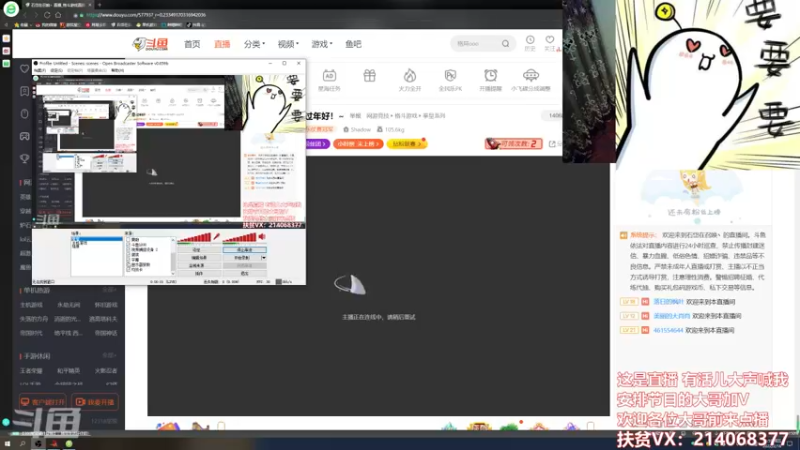Open the 全民乐PK shield icon
The image size is (800, 450).
450,76
